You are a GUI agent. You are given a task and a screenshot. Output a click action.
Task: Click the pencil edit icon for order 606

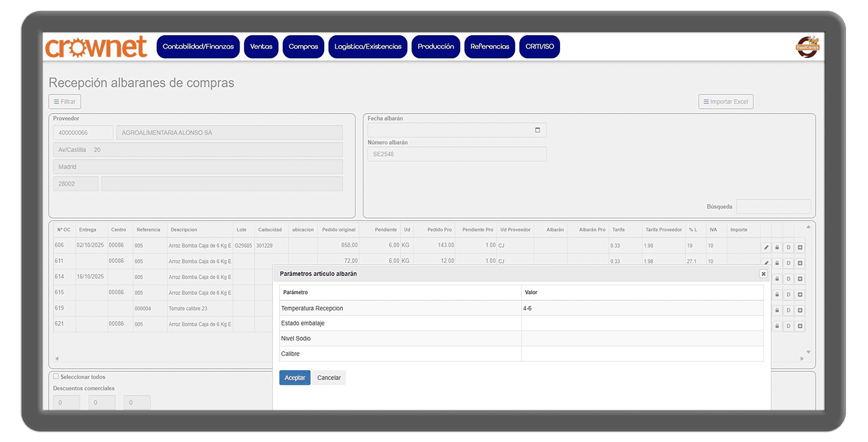pos(766,247)
